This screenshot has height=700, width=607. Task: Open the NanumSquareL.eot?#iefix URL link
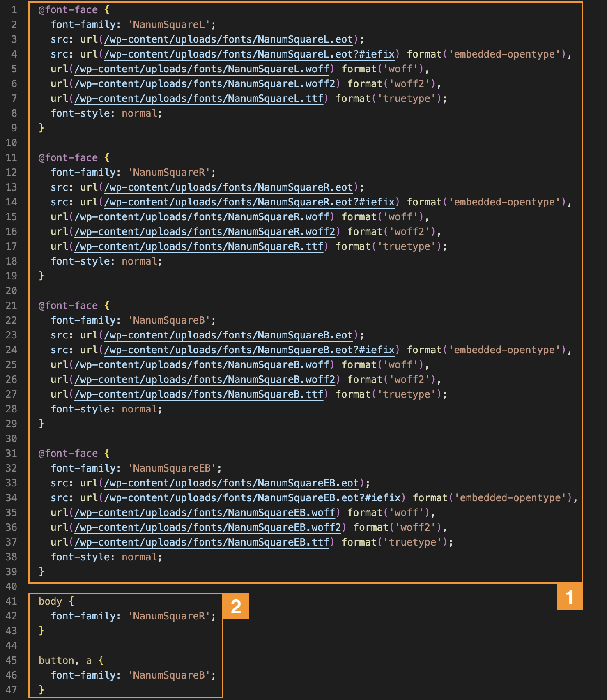[x=249, y=54]
